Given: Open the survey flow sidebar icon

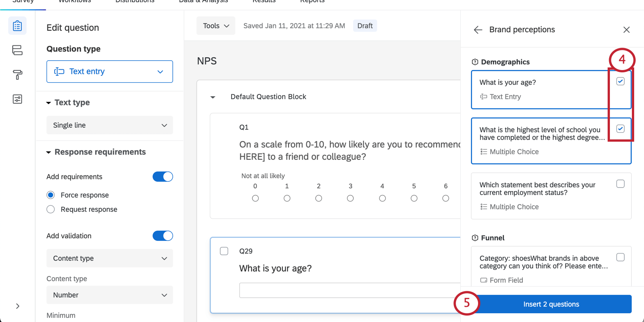Looking at the screenshot, I should [17, 50].
